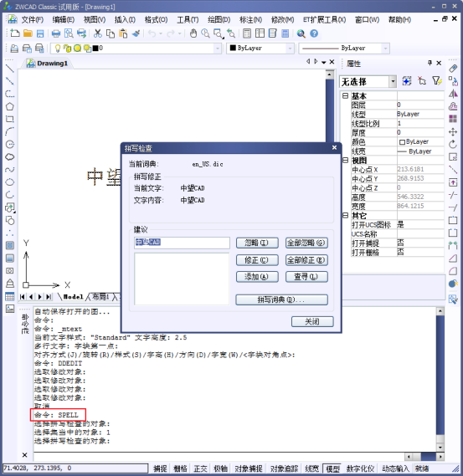Open the 标注(N) menu
The image size is (463, 476).
250,20
